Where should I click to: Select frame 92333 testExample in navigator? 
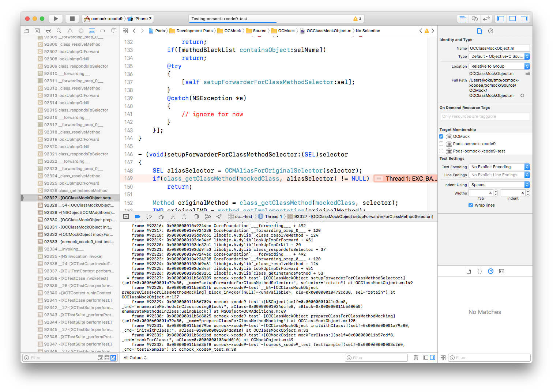click(76, 242)
